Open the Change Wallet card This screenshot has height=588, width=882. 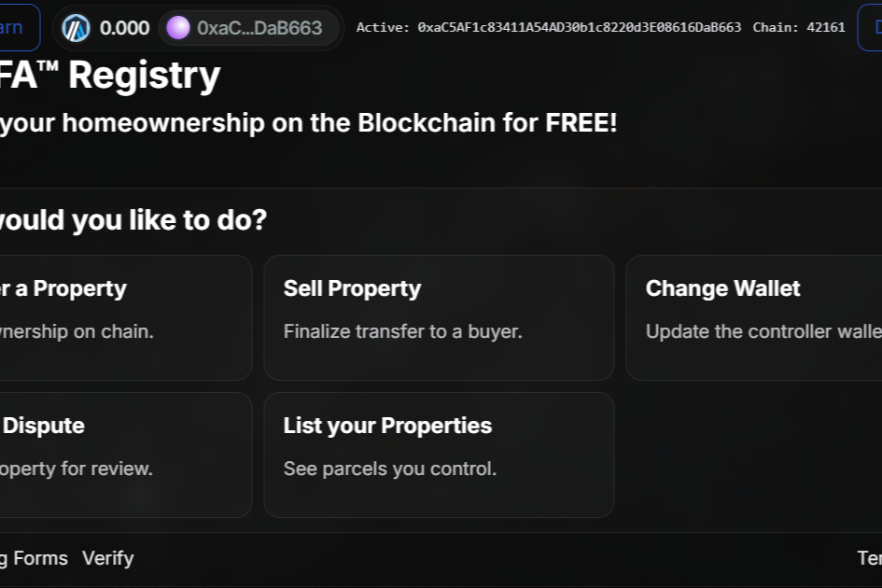click(x=753, y=317)
